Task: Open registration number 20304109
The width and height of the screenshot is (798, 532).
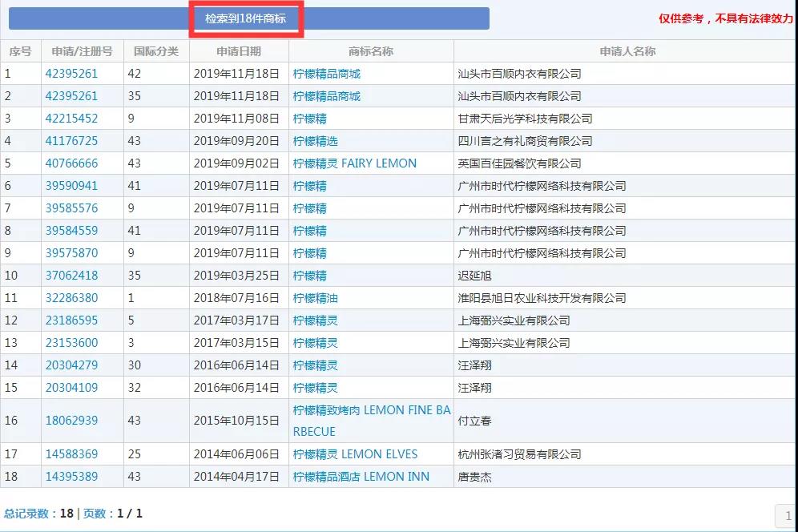Action: point(71,388)
